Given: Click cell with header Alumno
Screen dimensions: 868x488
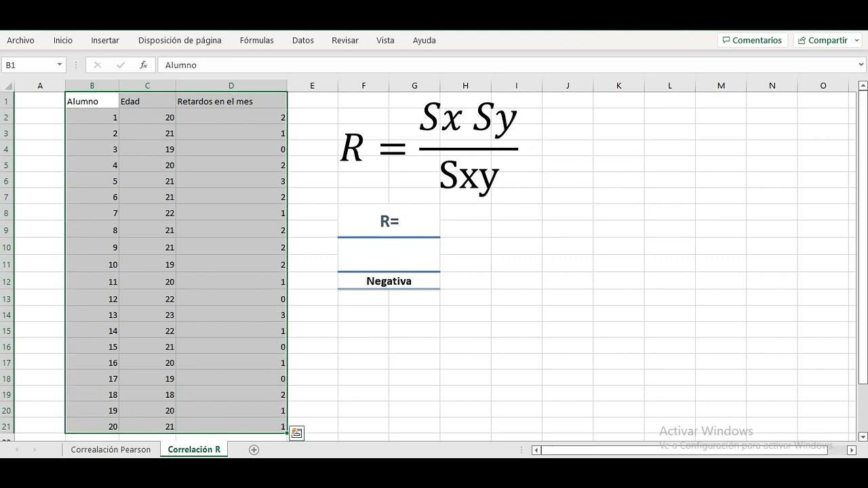Looking at the screenshot, I should tap(92, 101).
